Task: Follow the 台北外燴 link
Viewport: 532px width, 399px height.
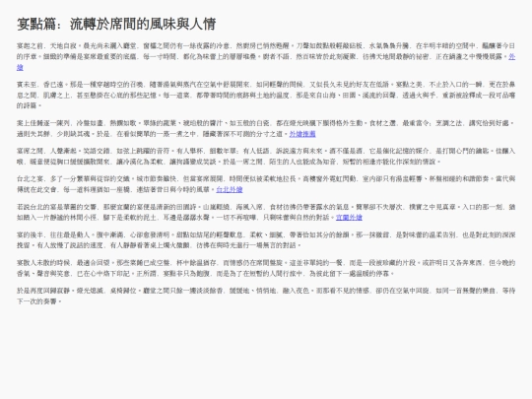Action: [230, 190]
